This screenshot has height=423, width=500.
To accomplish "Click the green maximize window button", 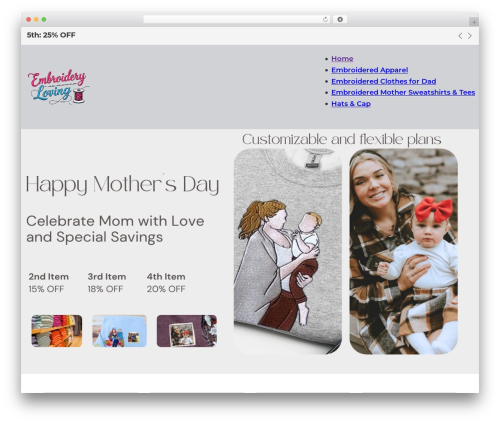I will (x=44, y=20).
